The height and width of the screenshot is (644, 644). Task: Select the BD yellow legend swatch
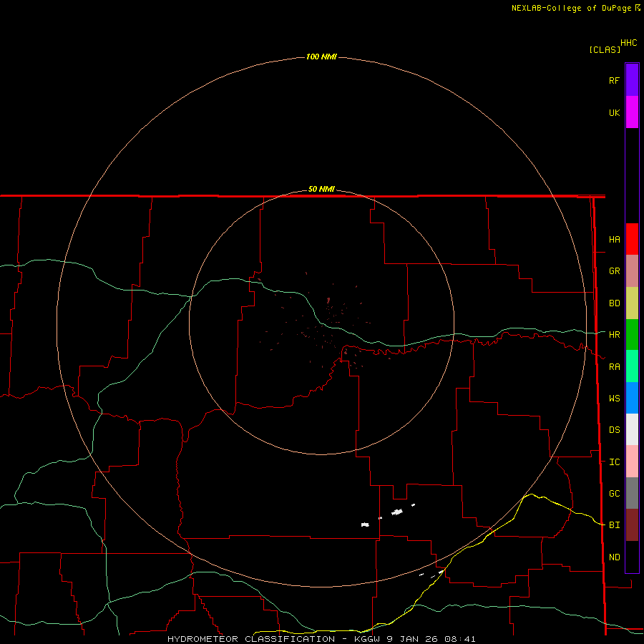[632, 303]
